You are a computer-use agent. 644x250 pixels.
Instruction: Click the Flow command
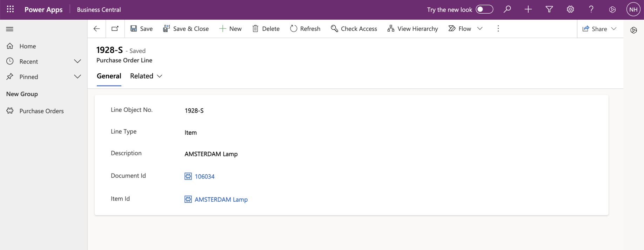pos(460,29)
